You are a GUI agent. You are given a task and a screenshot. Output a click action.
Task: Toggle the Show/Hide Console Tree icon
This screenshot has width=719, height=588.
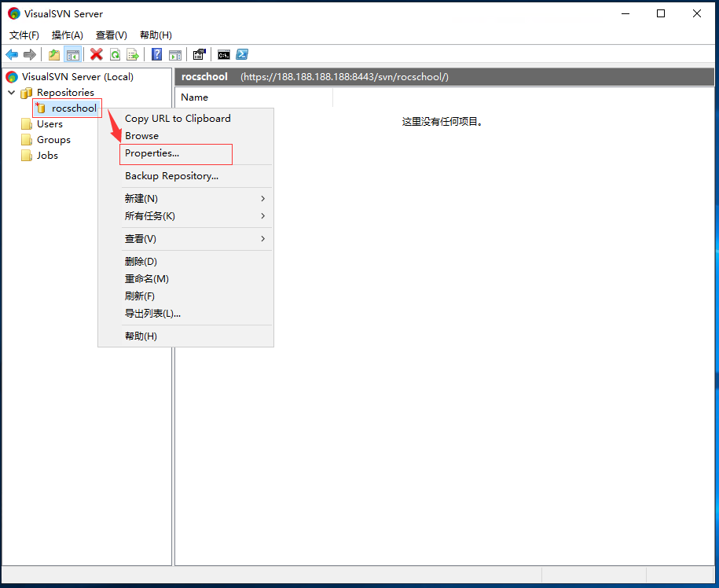point(73,54)
